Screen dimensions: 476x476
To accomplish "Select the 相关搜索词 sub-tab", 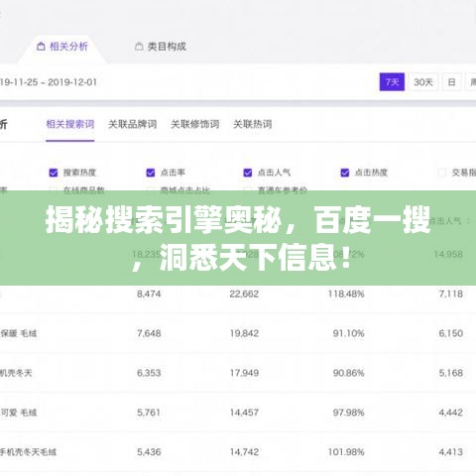I will coord(70,124).
